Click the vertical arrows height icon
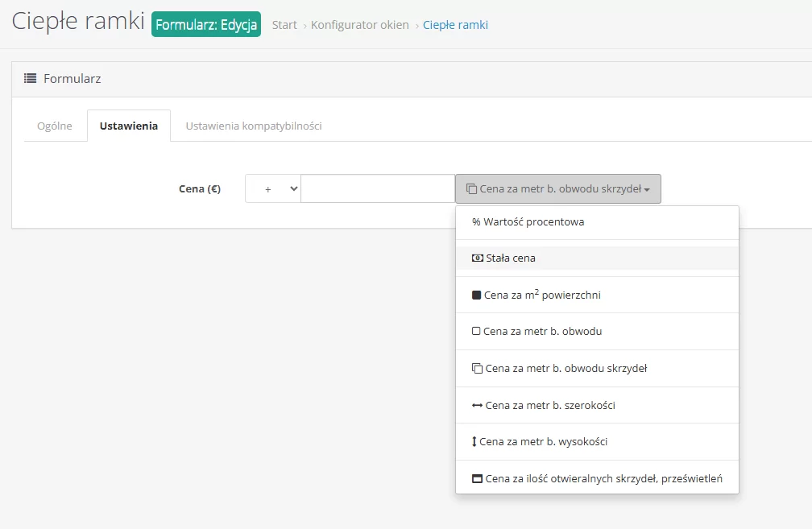This screenshot has height=529, width=812. click(474, 442)
